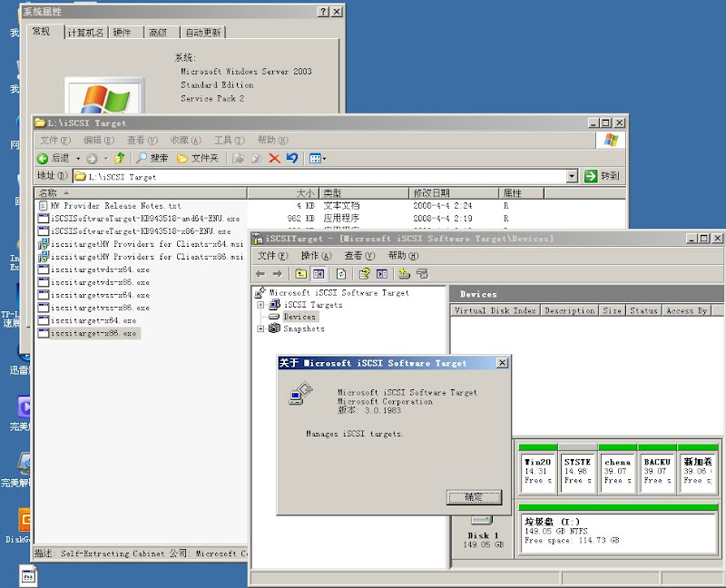Viewport: 726px width, 588px height.
Task: Click the Forward button in Explorer toolbar
Action: tap(92, 159)
